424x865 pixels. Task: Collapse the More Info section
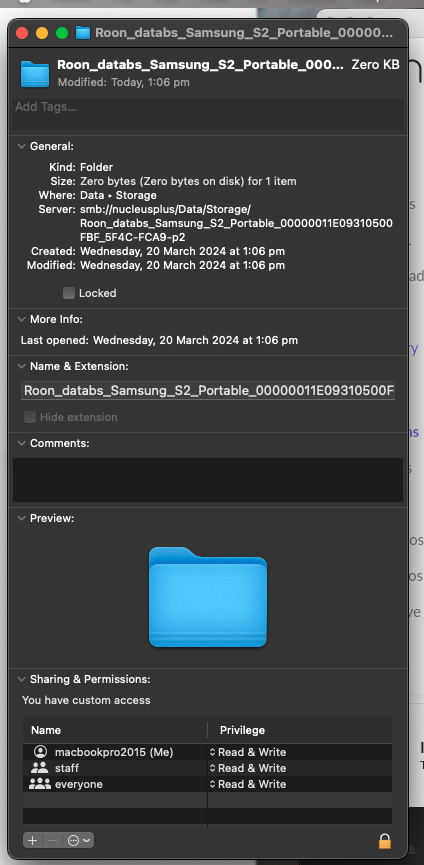point(22,319)
